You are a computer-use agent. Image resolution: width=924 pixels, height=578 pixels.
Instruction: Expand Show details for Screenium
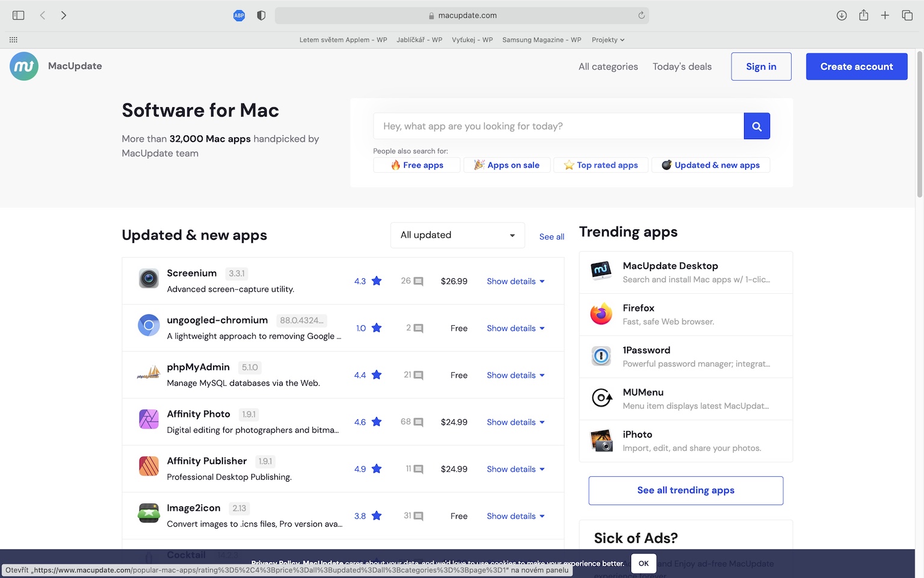516,281
